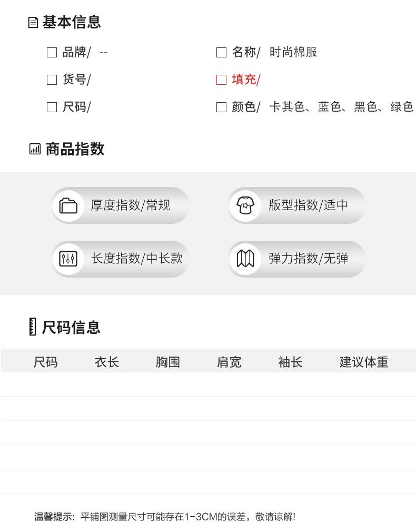Screen dimensions: 416x532
Task: Click the T-shirt icon beside 版型指数
Action: coord(245,205)
